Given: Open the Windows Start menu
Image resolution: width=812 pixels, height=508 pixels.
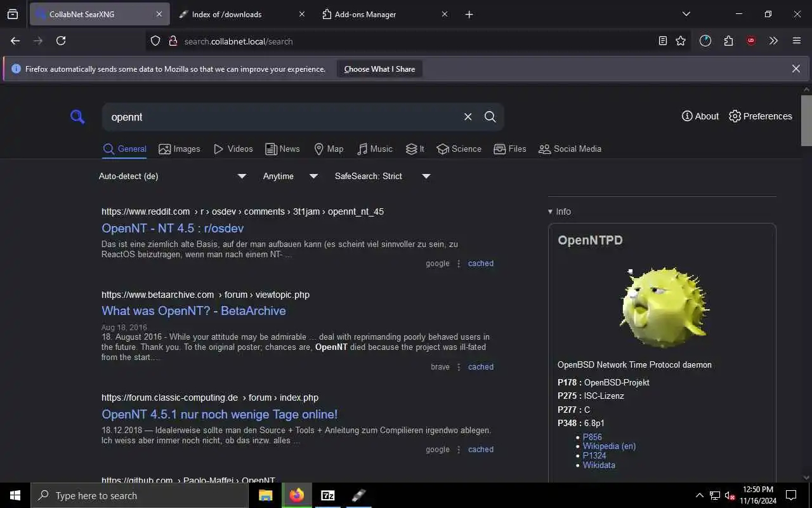Looking at the screenshot, I should click(x=15, y=495).
